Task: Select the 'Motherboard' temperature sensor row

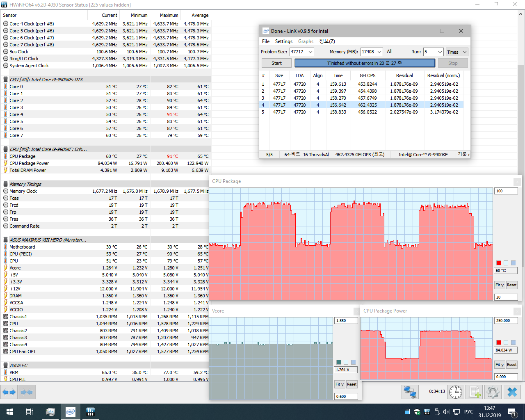Action: point(105,247)
